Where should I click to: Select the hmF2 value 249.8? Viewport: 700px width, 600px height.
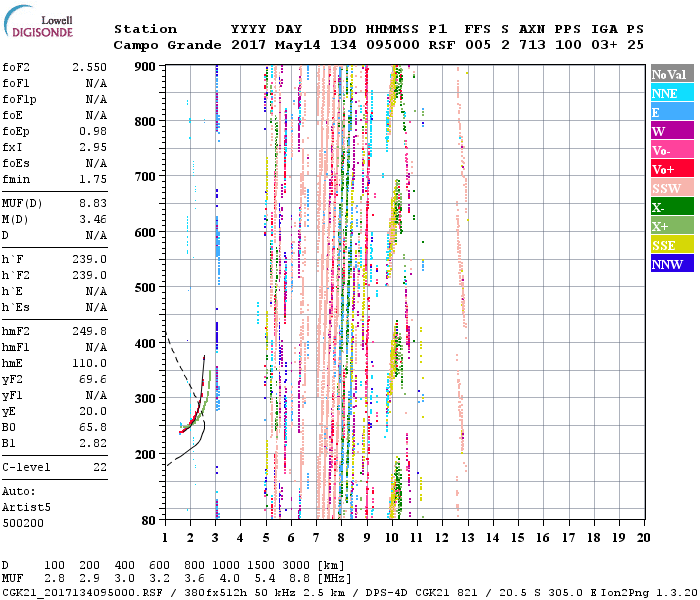coord(88,330)
